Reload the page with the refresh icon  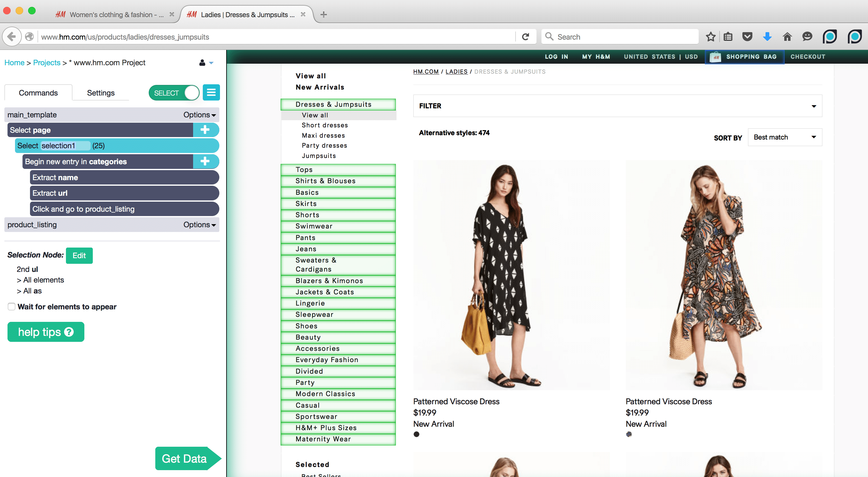(526, 36)
